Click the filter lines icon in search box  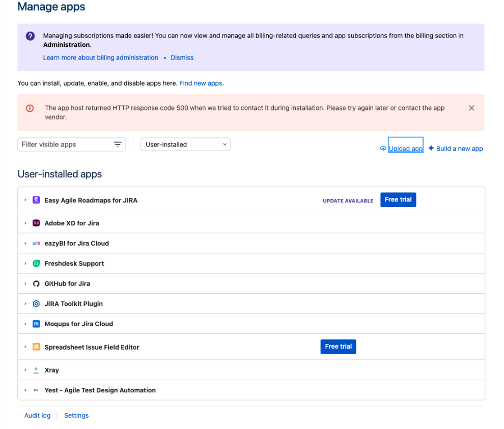pyautogui.click(x=118, y=145)
